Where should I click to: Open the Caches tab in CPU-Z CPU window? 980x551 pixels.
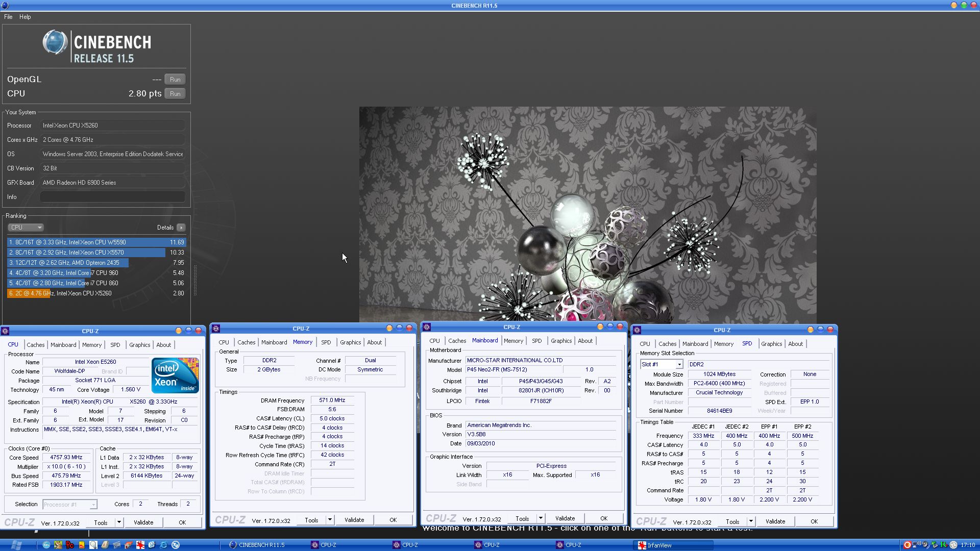36,345
